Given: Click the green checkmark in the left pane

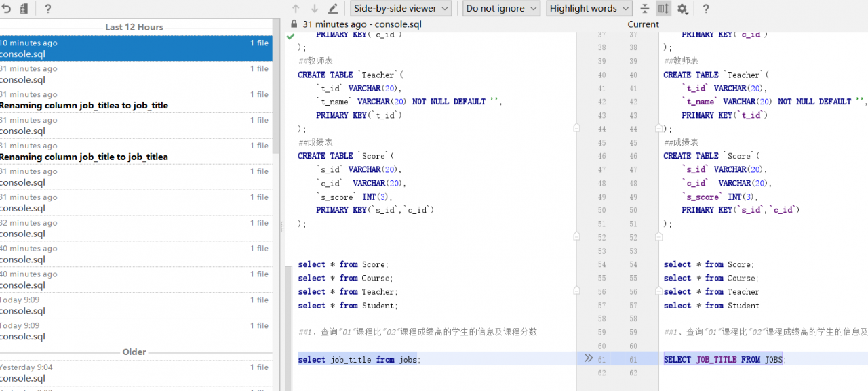Looking at the screenshot, I should click(x=291, y=36).
